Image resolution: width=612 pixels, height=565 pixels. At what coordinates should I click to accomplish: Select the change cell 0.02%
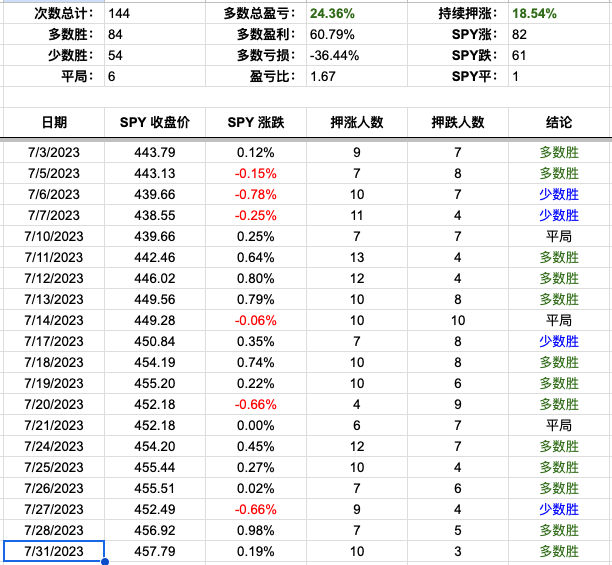coord(256,489)
